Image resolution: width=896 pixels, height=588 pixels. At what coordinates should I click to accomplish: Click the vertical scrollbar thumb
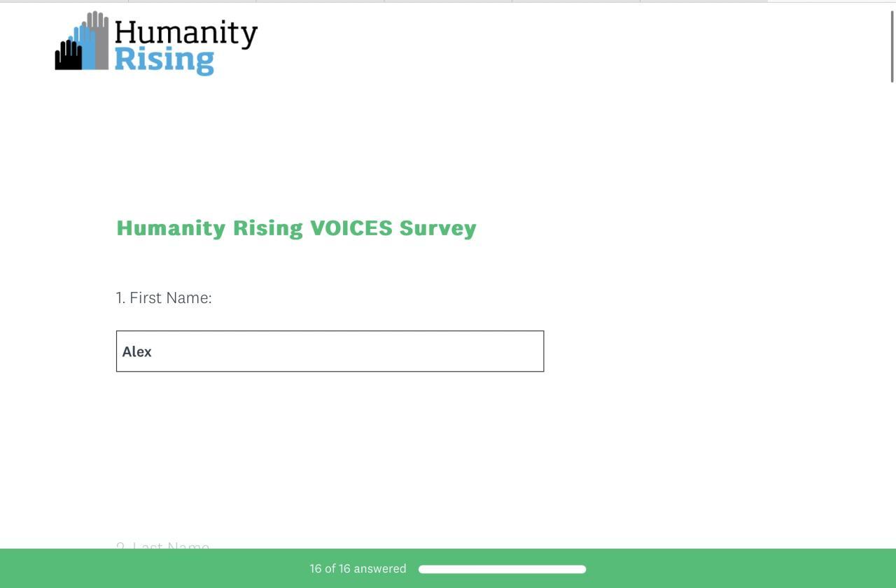pos(892,46)
